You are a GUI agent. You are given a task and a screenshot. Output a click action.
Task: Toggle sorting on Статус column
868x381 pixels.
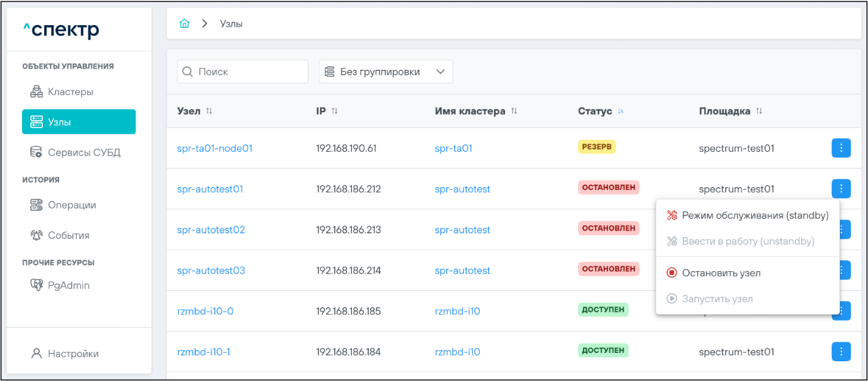click(x=621, y=111)
